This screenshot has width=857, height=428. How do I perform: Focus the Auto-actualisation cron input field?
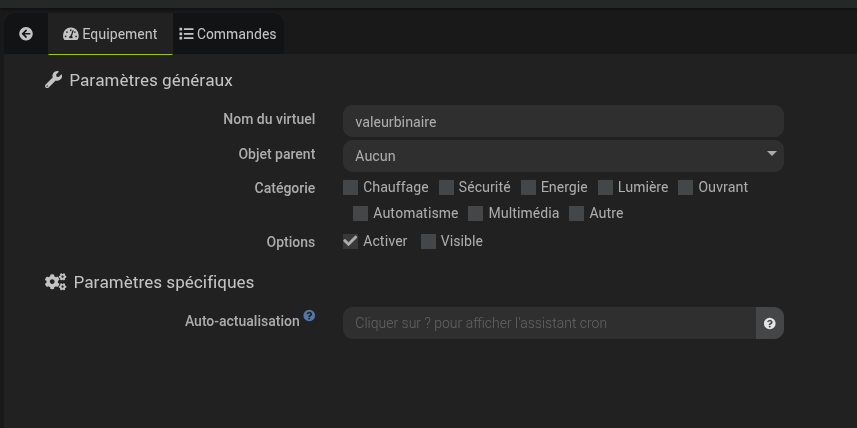point(548,323)
